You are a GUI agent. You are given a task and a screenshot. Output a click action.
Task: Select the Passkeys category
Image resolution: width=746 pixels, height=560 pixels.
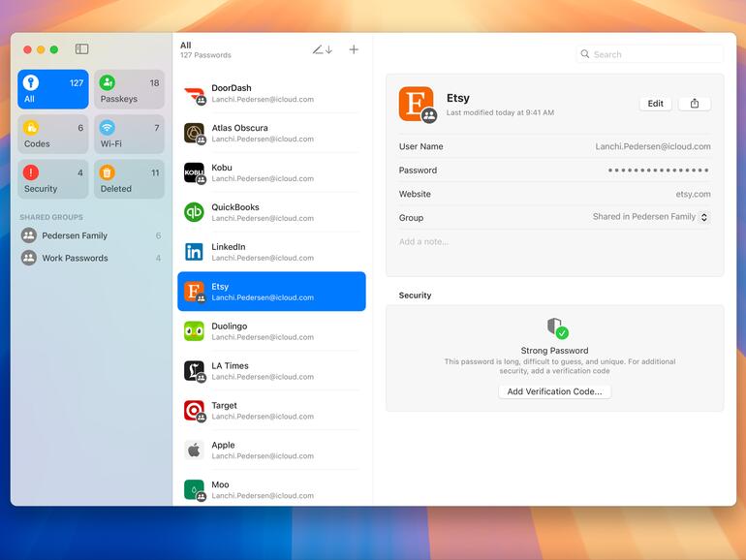(x=130, y=89)
